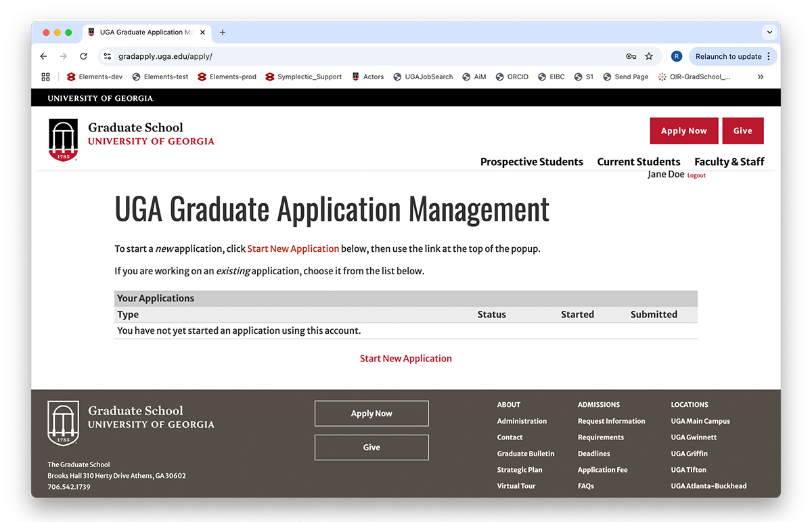
Task: Click the Started column header
Action: [x=577, y=314]
